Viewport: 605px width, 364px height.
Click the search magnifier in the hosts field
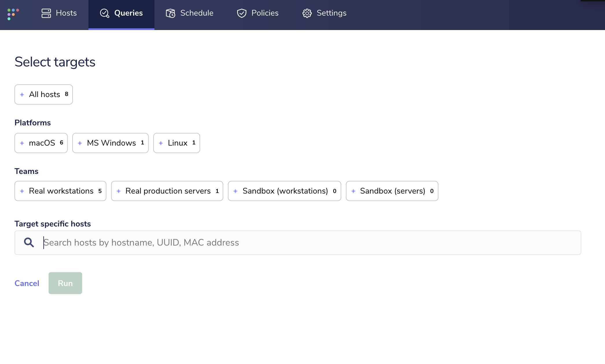(x=29, y=242)
